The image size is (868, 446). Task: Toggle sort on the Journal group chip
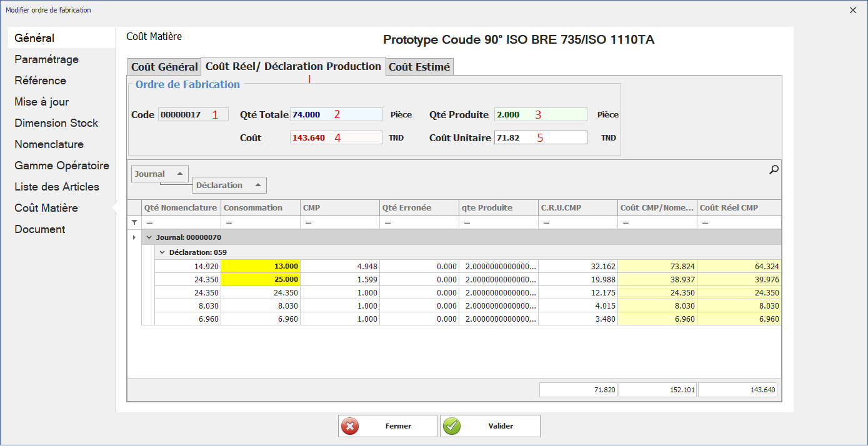pos(179,174)
